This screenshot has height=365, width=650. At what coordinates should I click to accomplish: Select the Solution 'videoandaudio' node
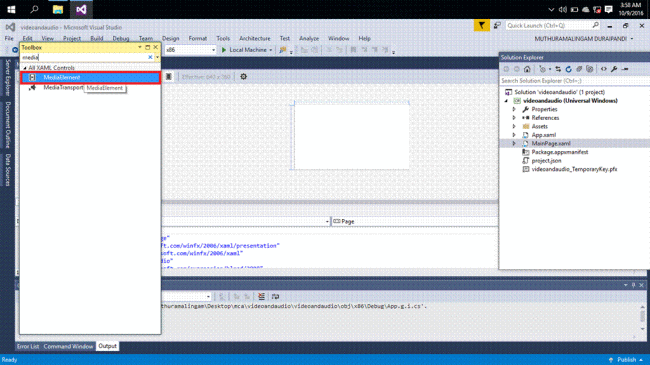point(559,92)
